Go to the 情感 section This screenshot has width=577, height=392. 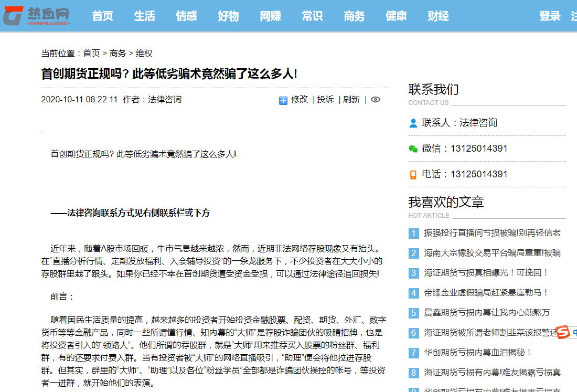[x=186, y=16]
